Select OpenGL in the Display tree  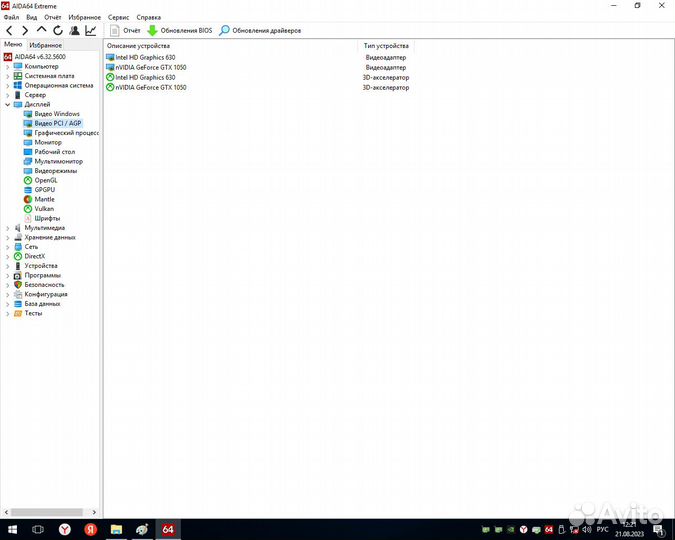coord(45,180)
